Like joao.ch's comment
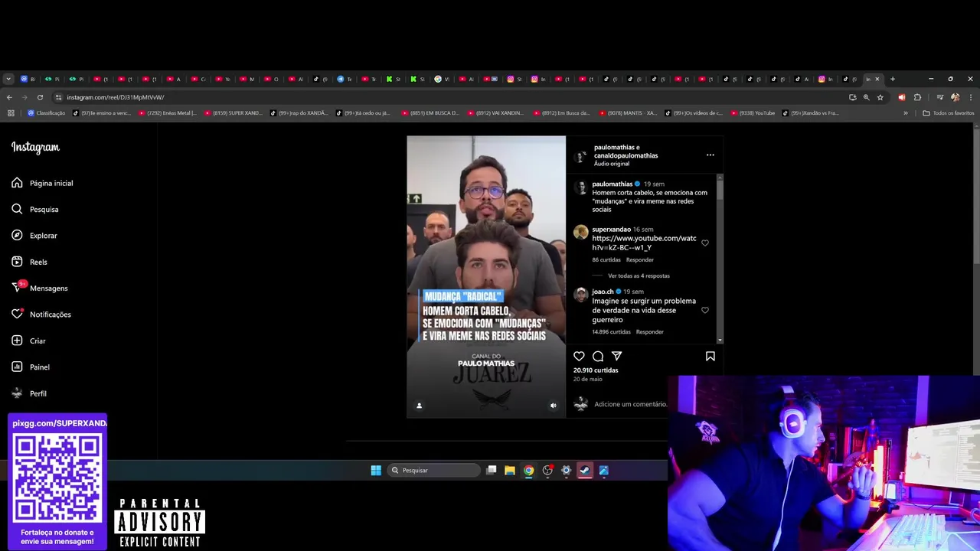The image size is (980, 551). pyautogui.click(x=705, y=310)
